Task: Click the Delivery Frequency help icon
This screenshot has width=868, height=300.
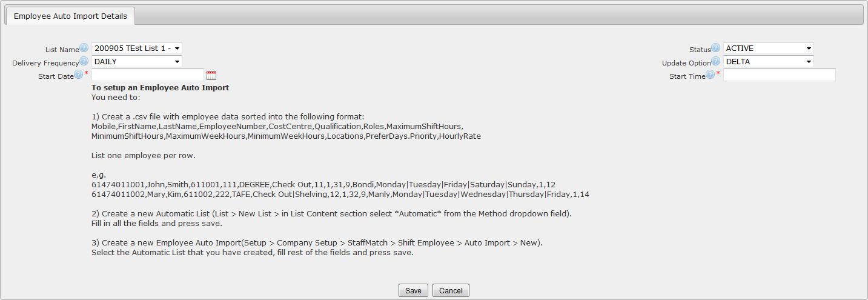Action: click(84, 61)
